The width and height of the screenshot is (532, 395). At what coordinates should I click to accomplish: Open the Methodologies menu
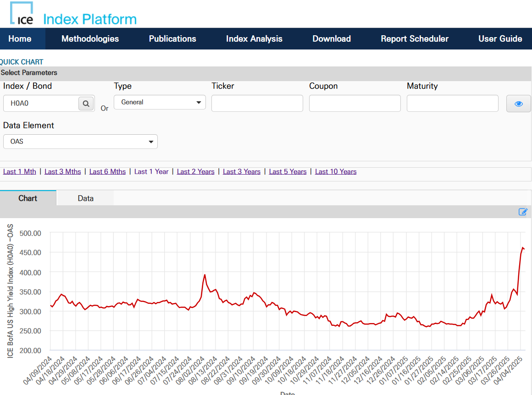tap(90, 39)
